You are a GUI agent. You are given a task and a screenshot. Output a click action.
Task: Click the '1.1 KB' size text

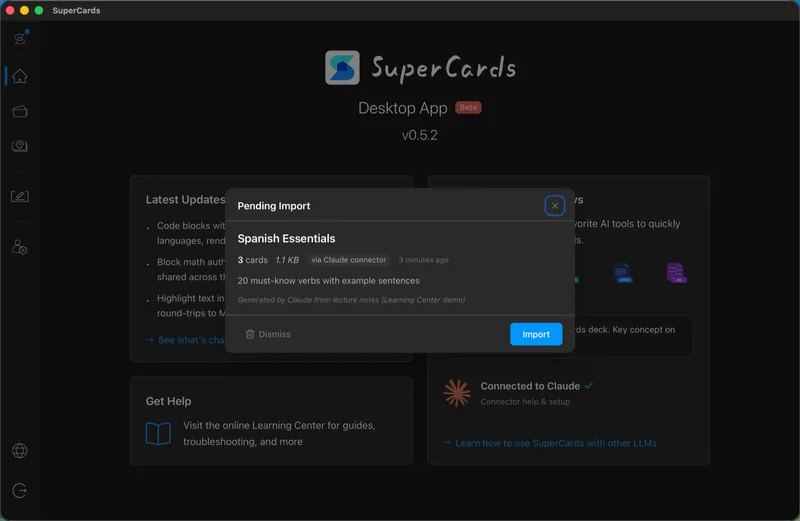[x=287, y=260]
